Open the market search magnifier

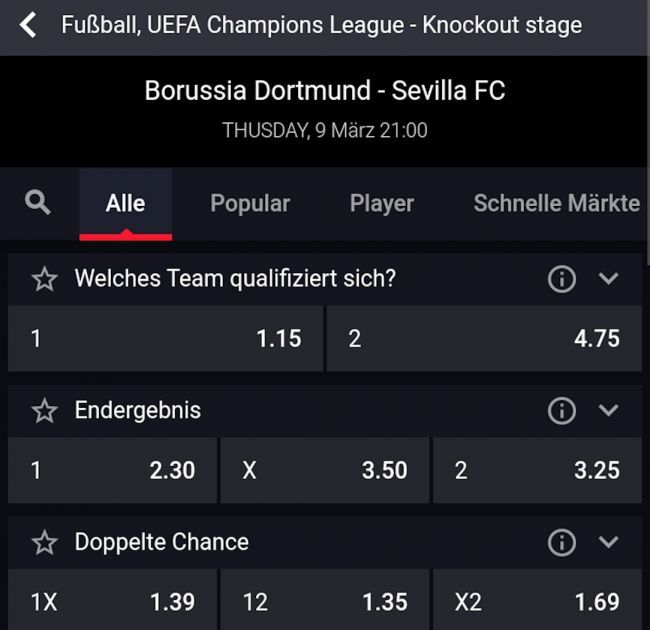point(38,203)
